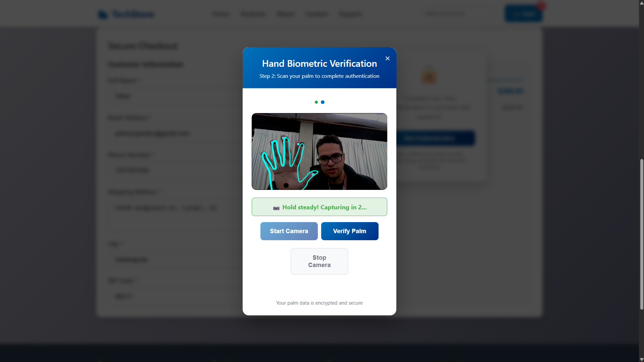
Task: Stop the camera feed
Action: click(319, 261)
